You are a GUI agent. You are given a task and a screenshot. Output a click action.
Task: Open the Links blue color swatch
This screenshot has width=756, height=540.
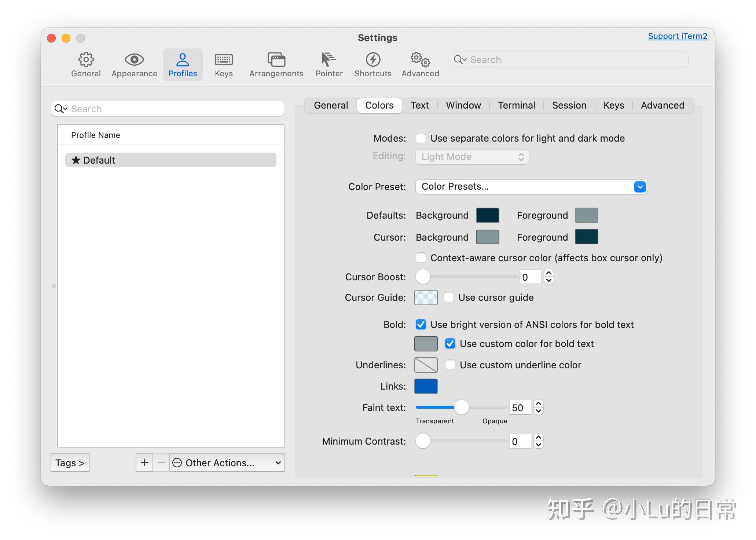pyautogui.click(x=426, y=386)
